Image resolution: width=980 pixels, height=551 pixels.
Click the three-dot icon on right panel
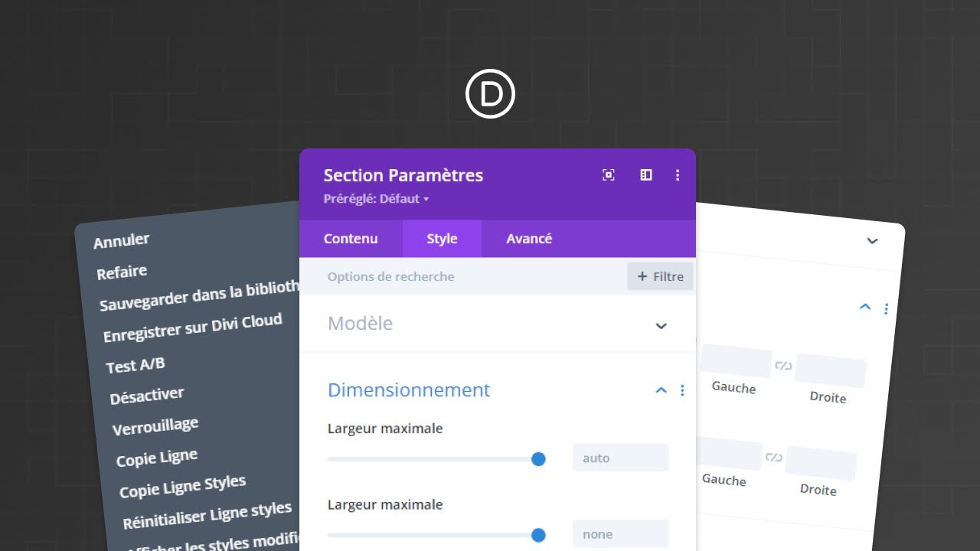(x=886, y=309)
